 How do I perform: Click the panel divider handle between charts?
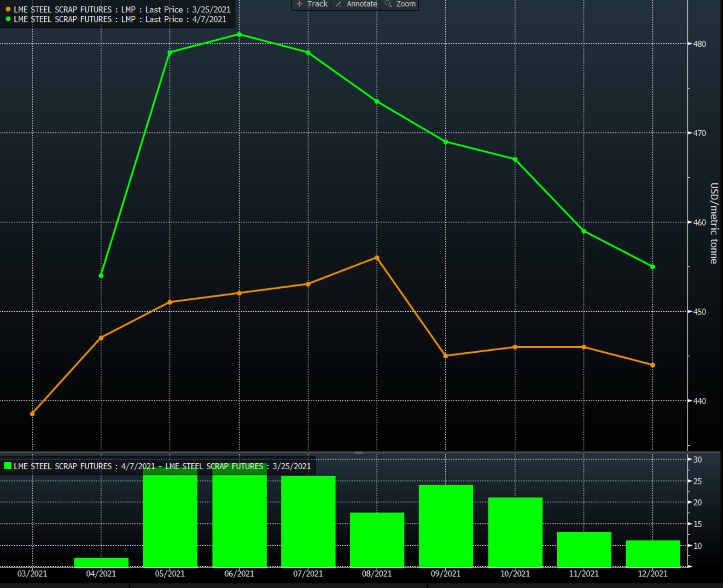[358, 452]
